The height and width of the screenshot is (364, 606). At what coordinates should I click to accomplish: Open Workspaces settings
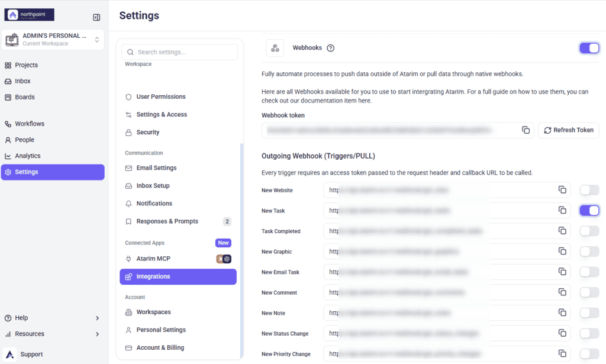pos(178,312)
